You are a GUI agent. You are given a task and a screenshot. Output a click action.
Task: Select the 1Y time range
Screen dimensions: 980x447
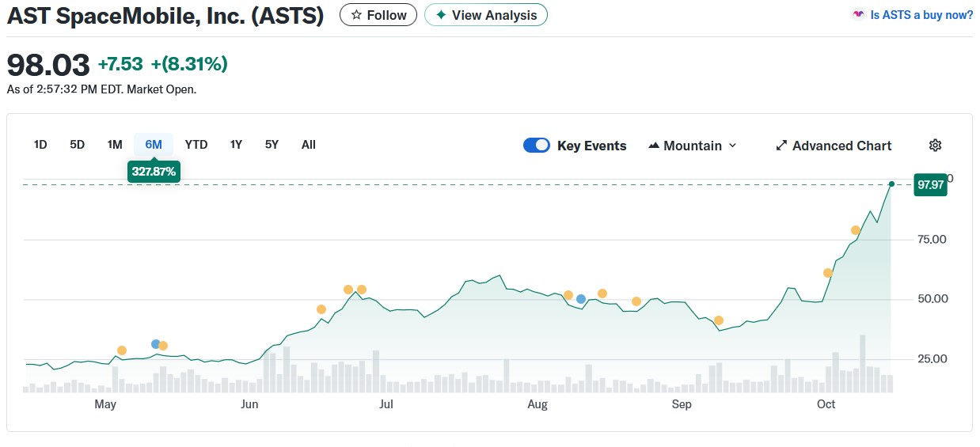236,144
